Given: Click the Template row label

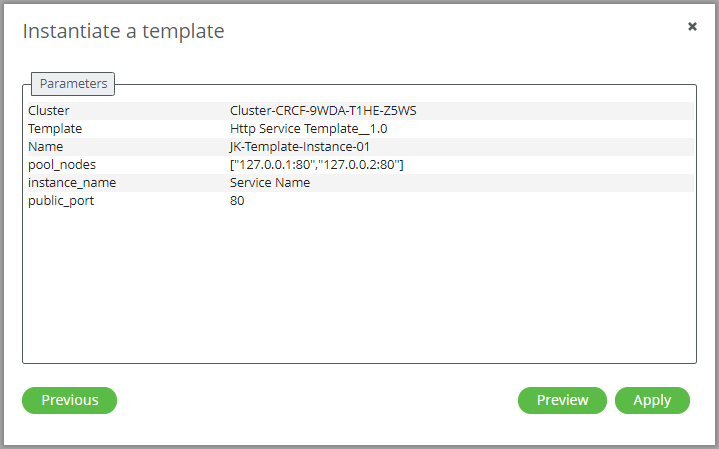Looking at the screenshot, I should click(55, 128).
